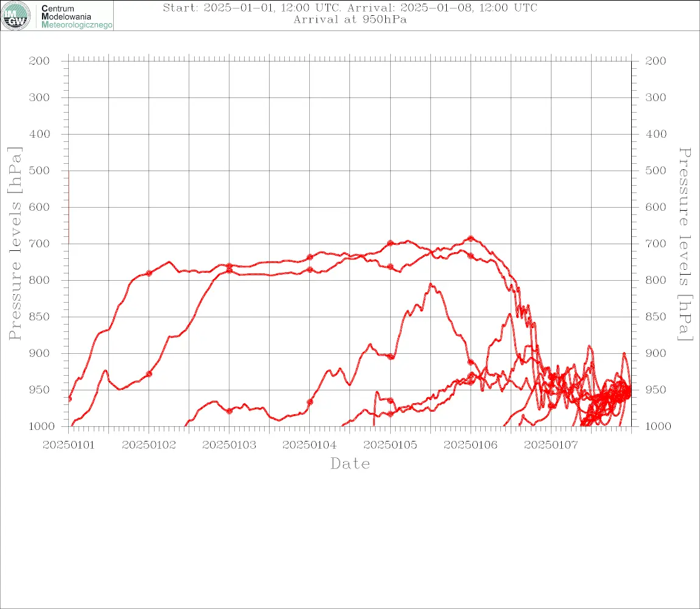Click the chart title line with start and arrival times
The image size is (700, 609).
coord(350,7)
